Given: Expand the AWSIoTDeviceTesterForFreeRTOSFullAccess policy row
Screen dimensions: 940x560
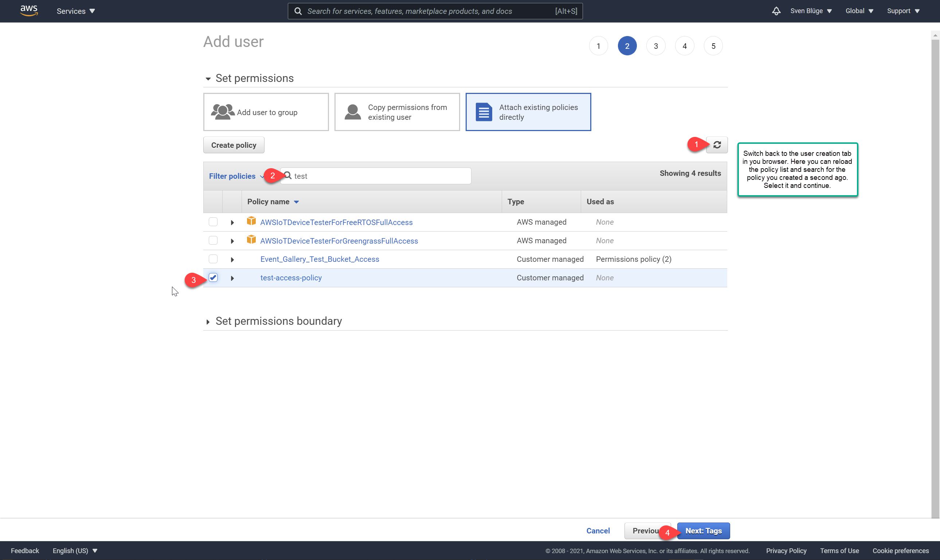Looking at the screenshot, I should [231, 222].
